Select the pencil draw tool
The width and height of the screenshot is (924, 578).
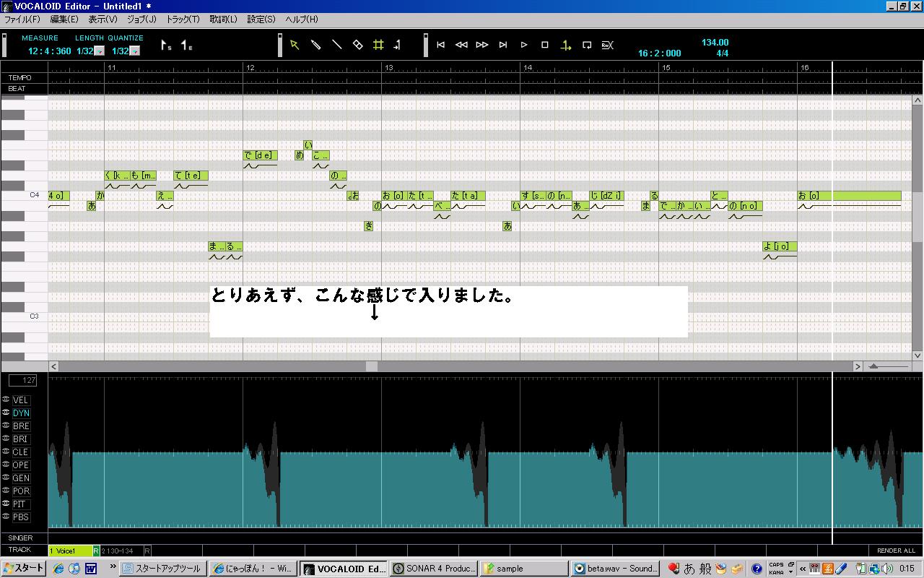click(315, 45)
